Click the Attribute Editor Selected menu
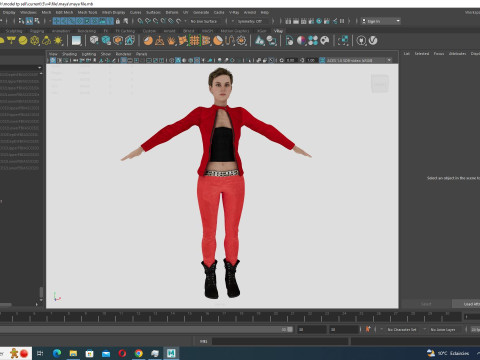The height and width of the screenshot is (360, 480). tap(422, 53)
